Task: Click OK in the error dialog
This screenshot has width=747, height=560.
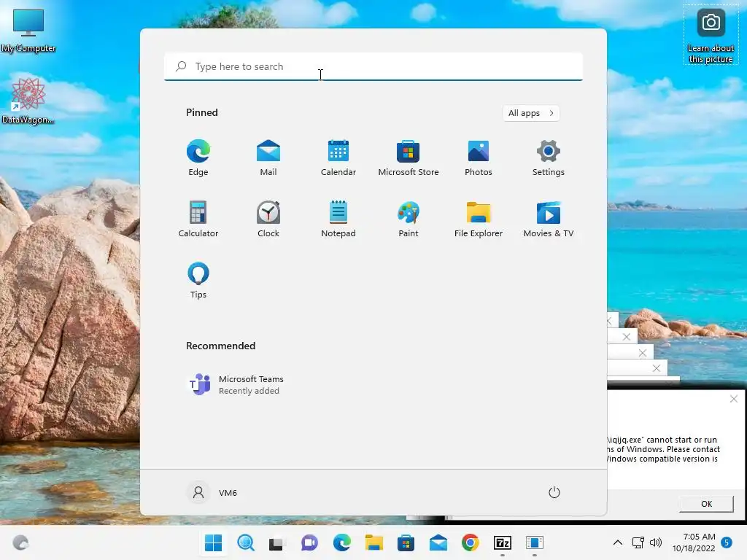Action: [706, 504]
